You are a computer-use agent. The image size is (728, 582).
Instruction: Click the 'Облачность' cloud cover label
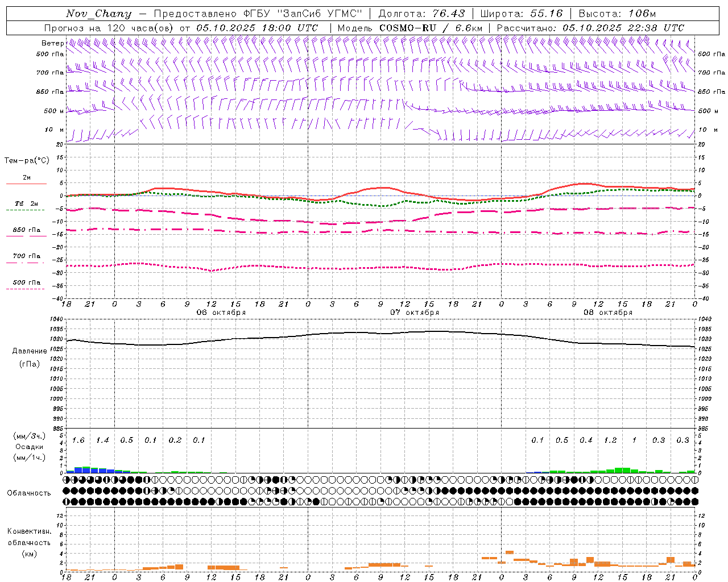coord(29,493)
